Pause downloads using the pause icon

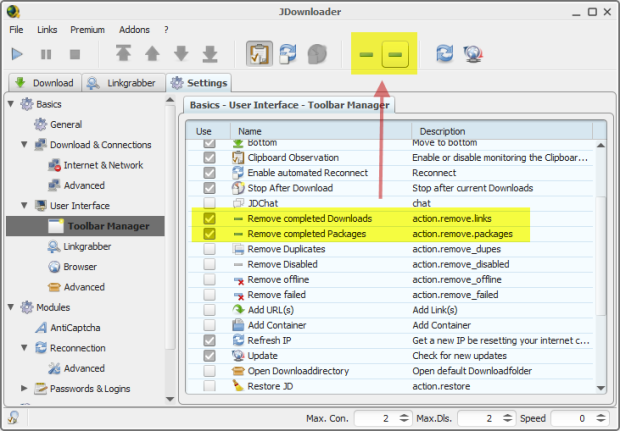46,54
